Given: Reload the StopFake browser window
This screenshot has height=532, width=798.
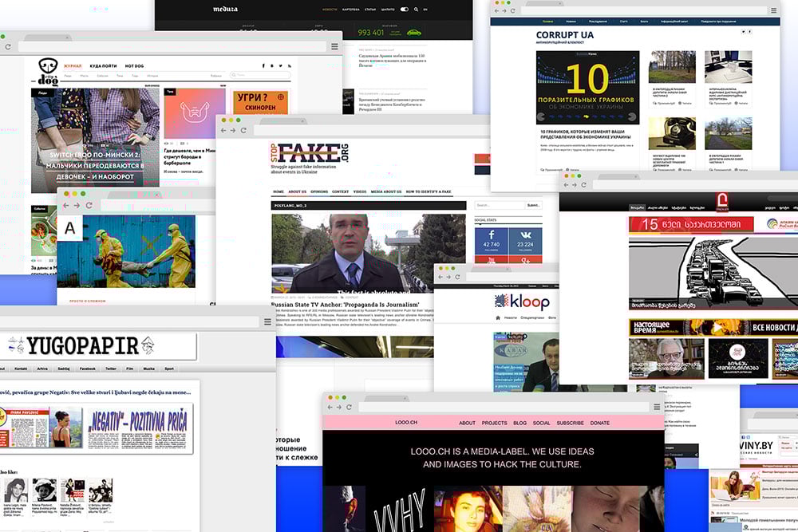Looking at the screenshot, I should tap(243, 131).
